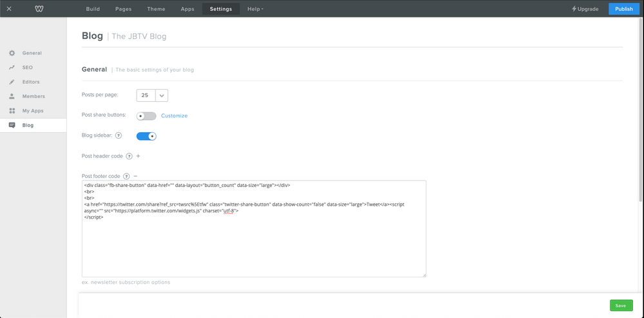Screen dimensions: 644x318
Task: Click the 'Posts per page:' label
Action: [x=100, y=94]
